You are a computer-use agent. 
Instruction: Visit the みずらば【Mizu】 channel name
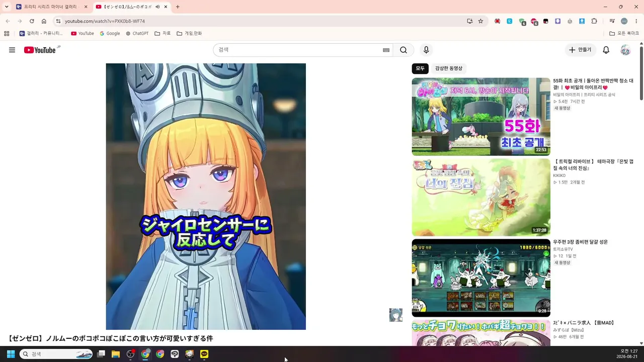[x=569, y=330]
